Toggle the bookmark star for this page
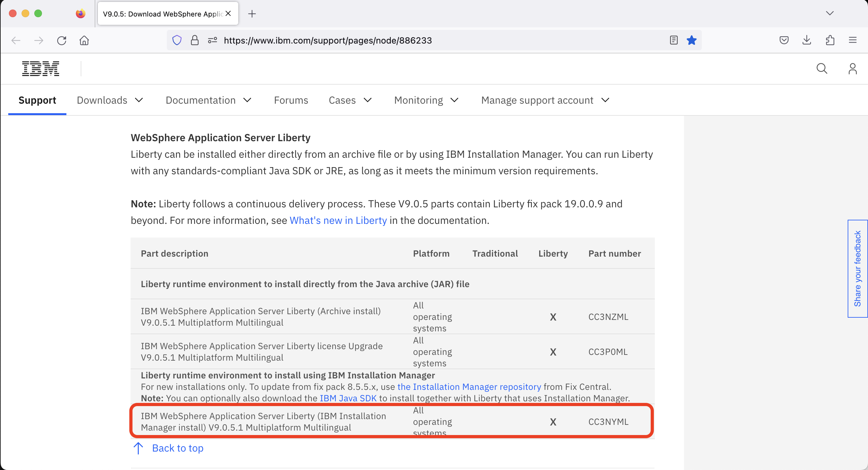This screenshot has width=868, height=470. [x=691, y=40]
